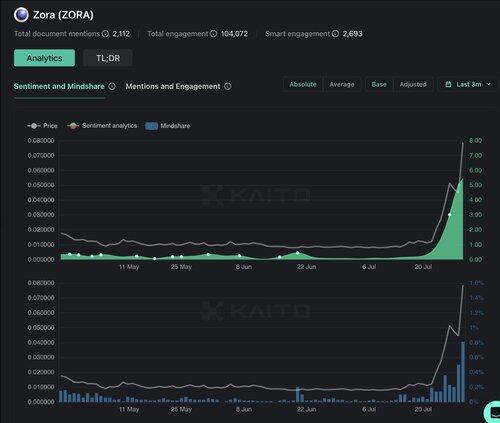This screenshot has height=423, width=500.
Task: Click the 0.080000 price label on top chart
Action: 41,141
